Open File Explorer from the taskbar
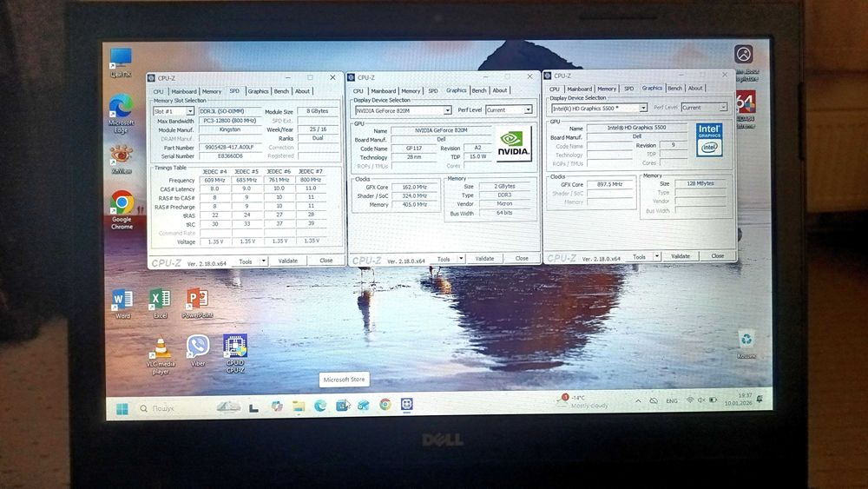The height and width of the screenshot is (489, 868). [299, 406]
